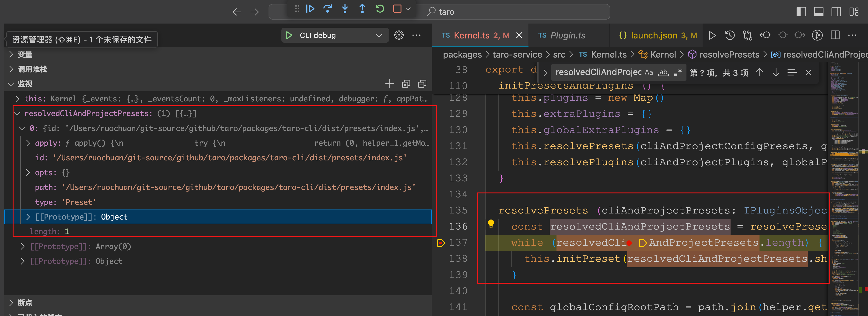Go to next find match

click(776, 72)
